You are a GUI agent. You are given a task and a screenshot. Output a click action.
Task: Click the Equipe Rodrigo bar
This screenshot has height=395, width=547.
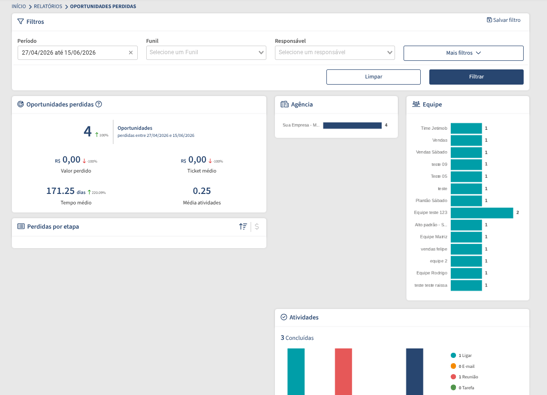tap(466, 273)
